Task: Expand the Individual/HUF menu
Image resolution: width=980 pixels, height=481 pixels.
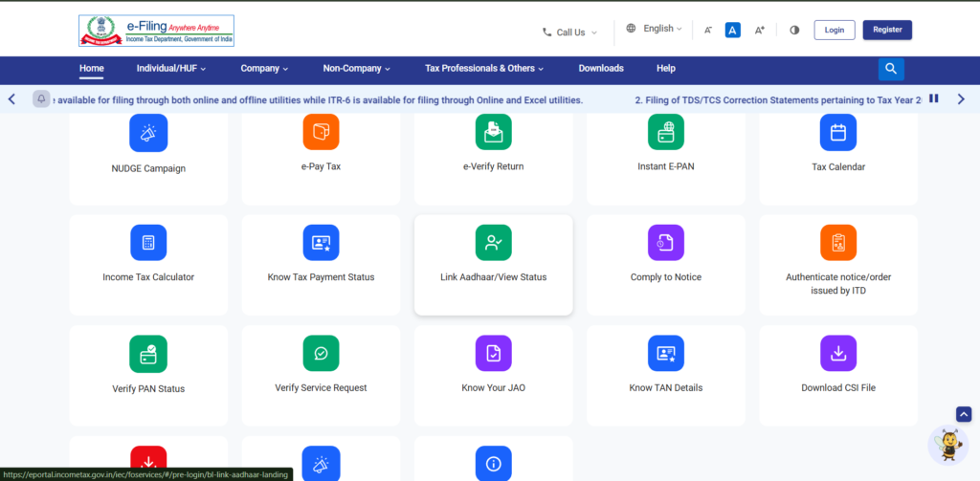Action: pos(171,69)
